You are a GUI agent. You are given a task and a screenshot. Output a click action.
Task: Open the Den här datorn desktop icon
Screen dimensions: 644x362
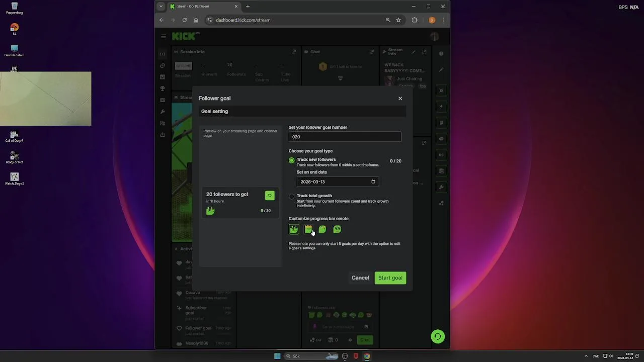(x=14, y=51)
